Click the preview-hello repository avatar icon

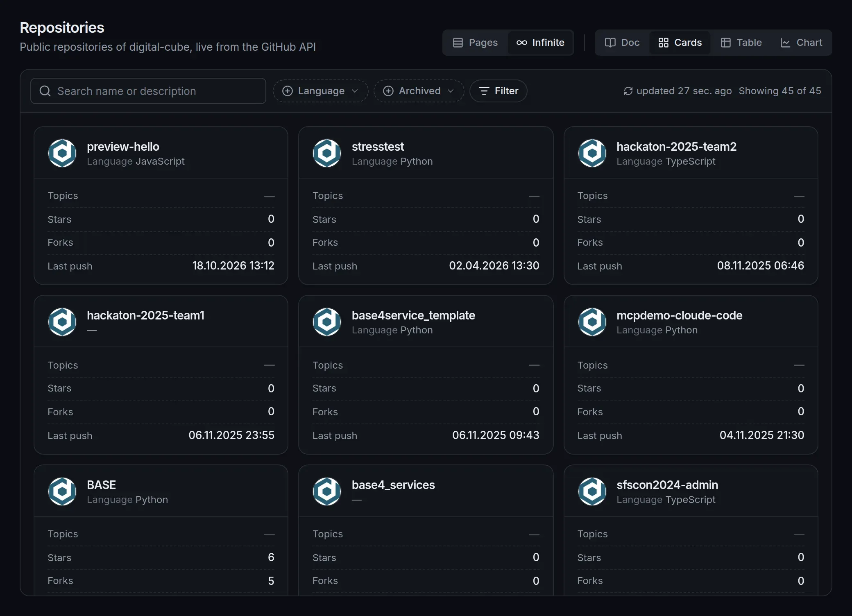(62, 153)
